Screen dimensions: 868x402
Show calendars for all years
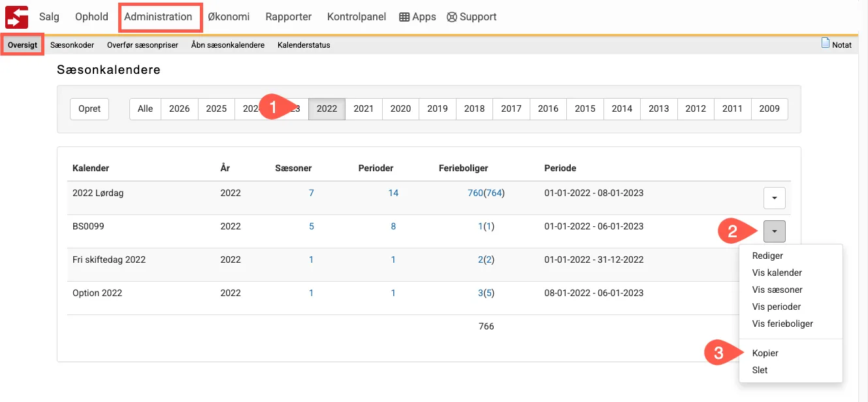tap(145, 109)
